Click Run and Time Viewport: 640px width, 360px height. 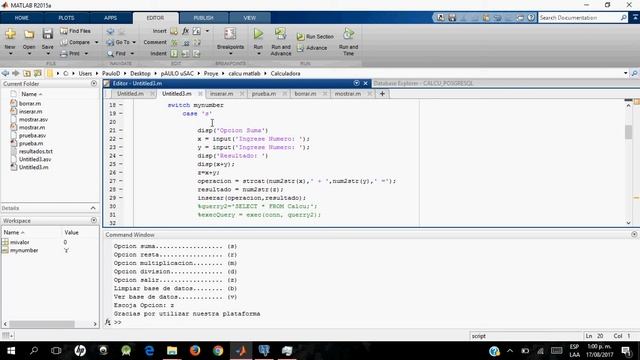[x=348, y=41]
